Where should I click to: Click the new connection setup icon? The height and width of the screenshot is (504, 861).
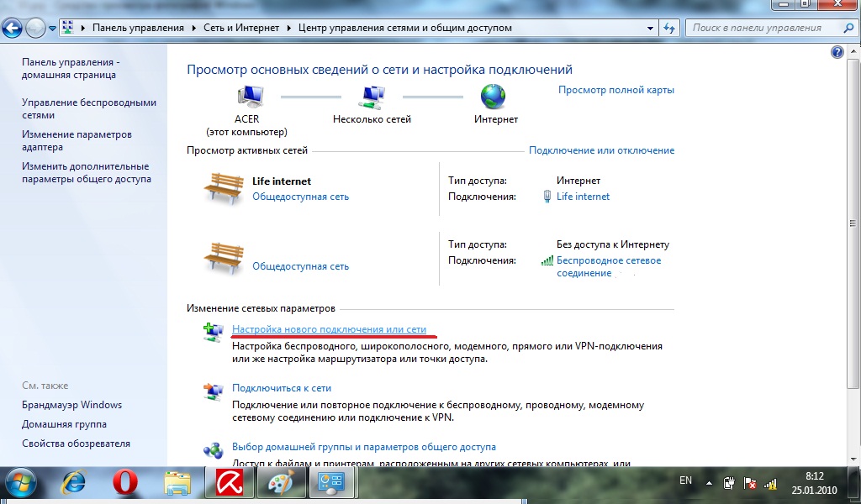tap(213, 332)
